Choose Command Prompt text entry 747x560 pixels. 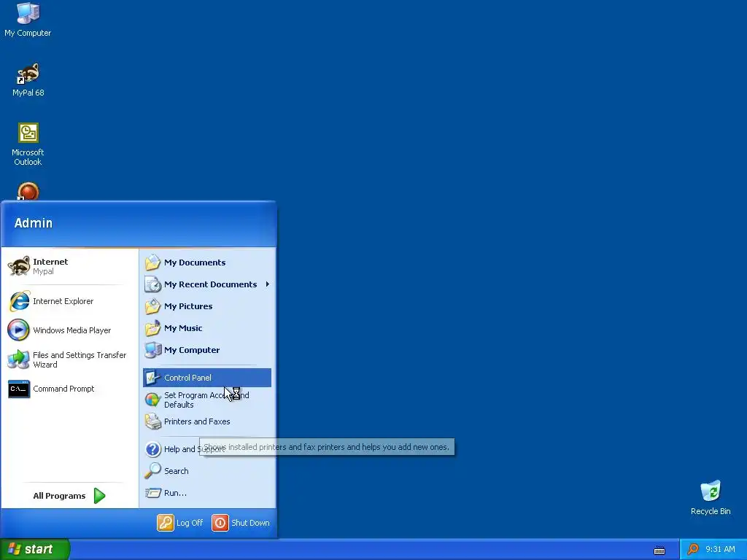point(63,389)
